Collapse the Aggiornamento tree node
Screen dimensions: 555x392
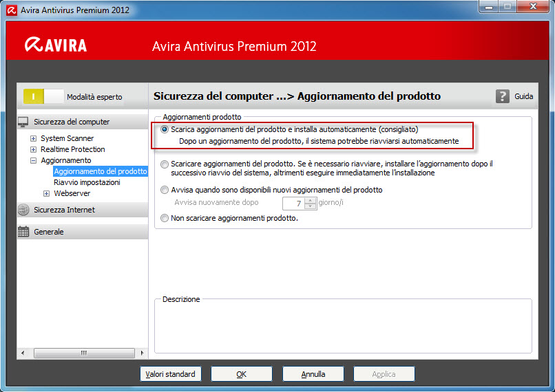click(33, 160)
